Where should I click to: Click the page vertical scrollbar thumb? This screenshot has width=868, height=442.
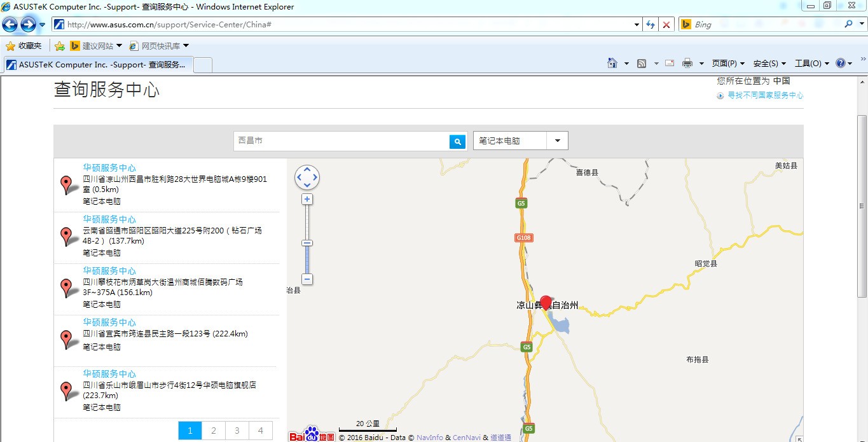pyautogui.click(x=862, y=206)
